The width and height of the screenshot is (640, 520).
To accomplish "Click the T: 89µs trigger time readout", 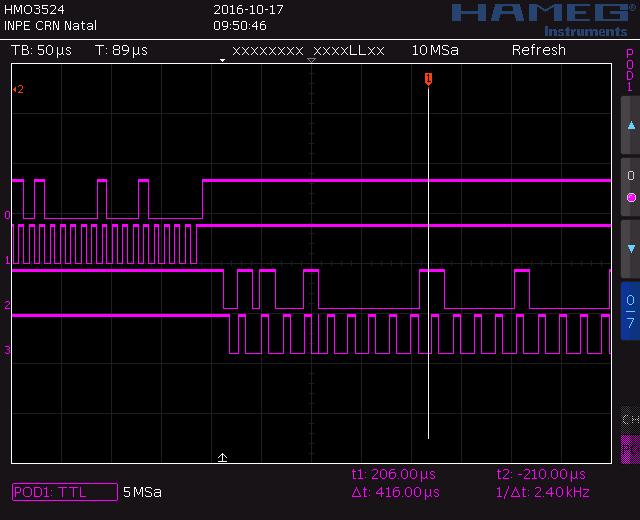I will coord(121,50).
